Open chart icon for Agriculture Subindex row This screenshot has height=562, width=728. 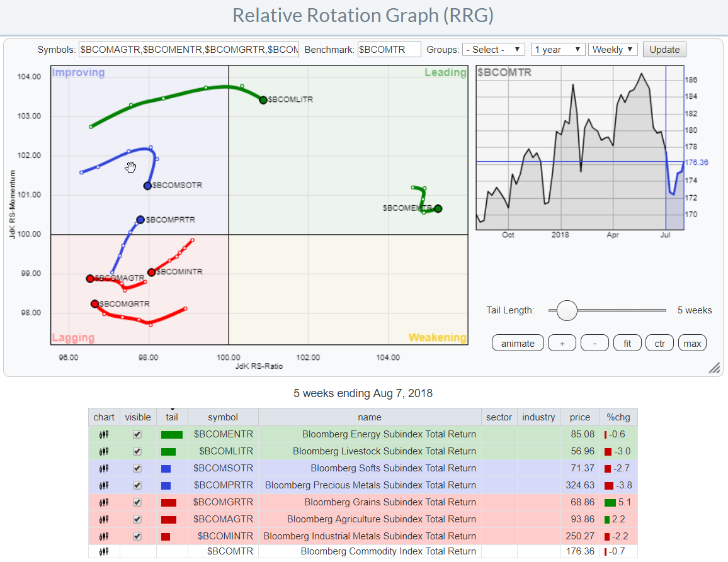pyautogui.click(x=104, y=519)
